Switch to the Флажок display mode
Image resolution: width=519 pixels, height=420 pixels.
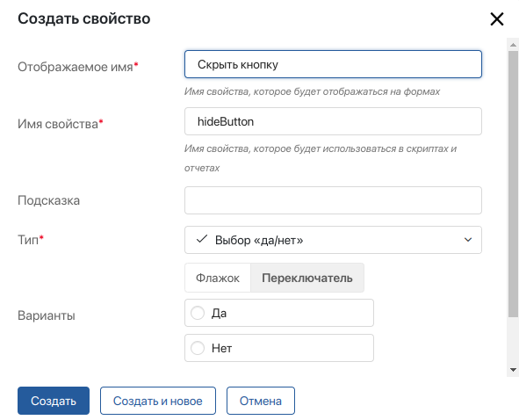point(218,278)
